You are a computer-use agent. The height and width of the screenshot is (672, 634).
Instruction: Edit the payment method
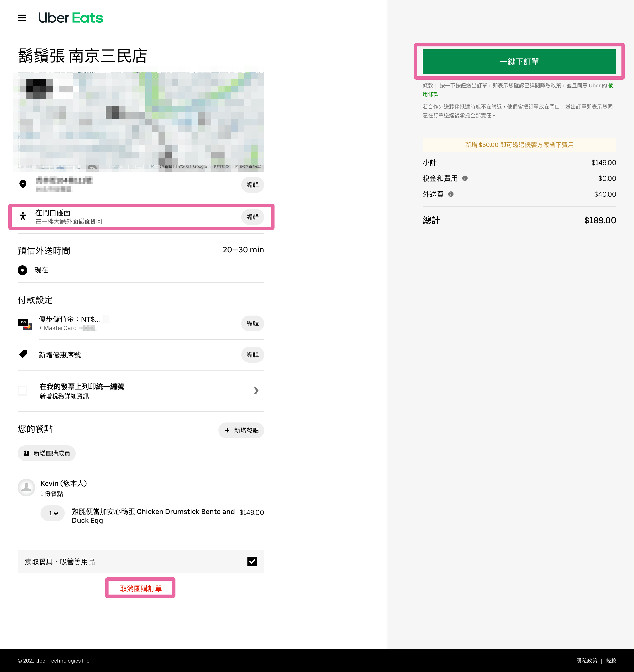[x=252, y=323]
